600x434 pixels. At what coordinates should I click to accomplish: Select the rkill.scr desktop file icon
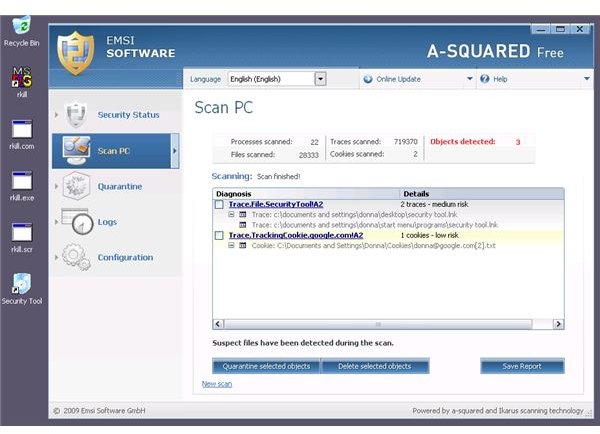point(22,232)
